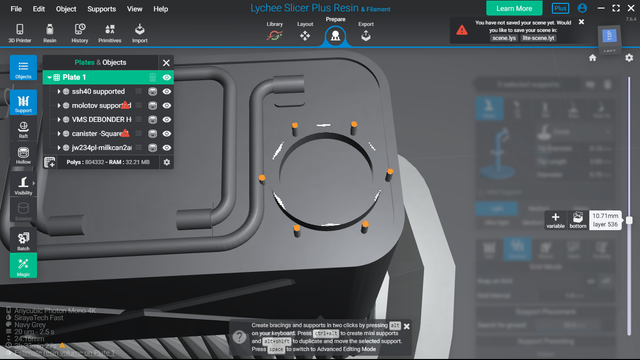Click hollow icon on ssh40 supported row
This screenshot has height=360, width=640.
coord(153,91)
